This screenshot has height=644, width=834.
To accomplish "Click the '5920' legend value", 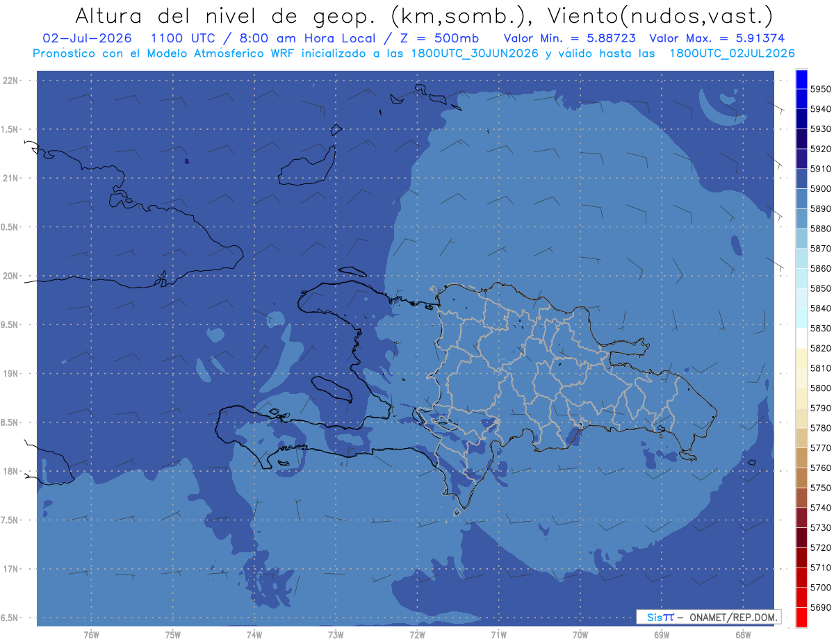I will click(821, 149).
